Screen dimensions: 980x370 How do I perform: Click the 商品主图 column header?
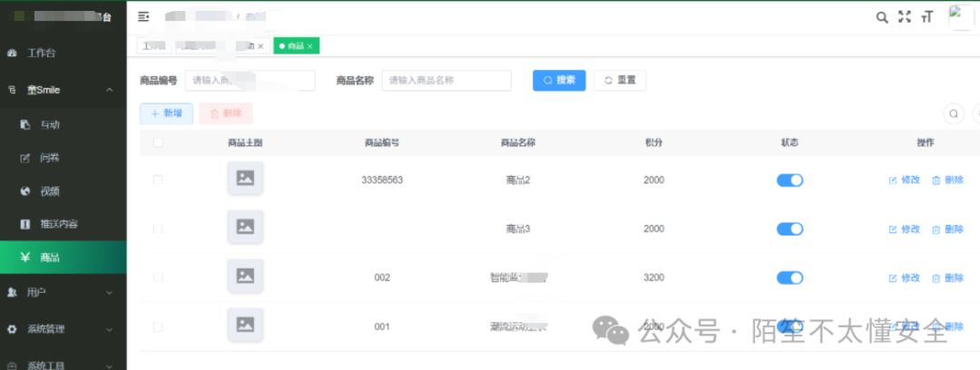click(245, 142)
